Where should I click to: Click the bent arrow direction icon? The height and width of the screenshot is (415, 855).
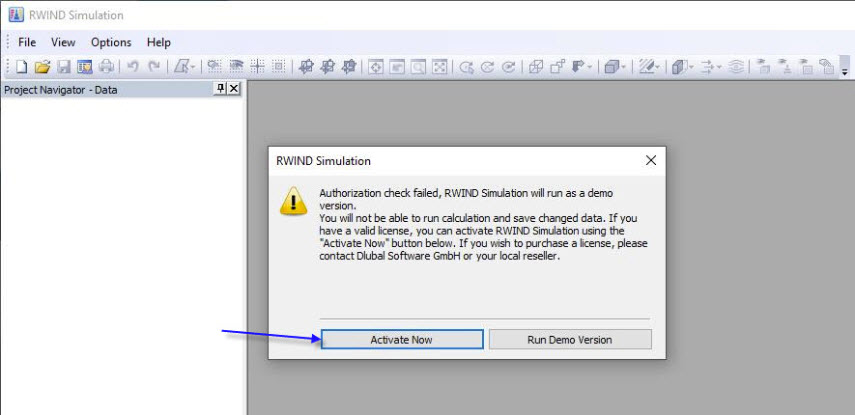tap(578, 67)
